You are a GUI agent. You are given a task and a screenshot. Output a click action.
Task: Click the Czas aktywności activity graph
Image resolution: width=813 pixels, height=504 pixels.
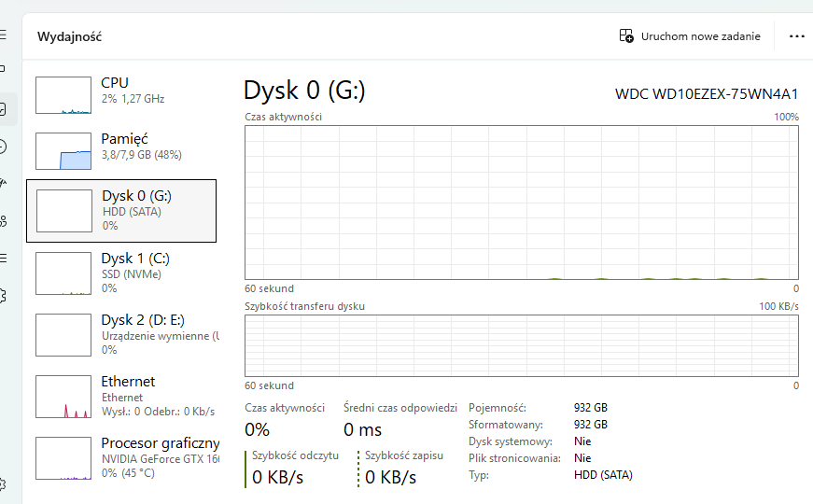click(521, 203)
